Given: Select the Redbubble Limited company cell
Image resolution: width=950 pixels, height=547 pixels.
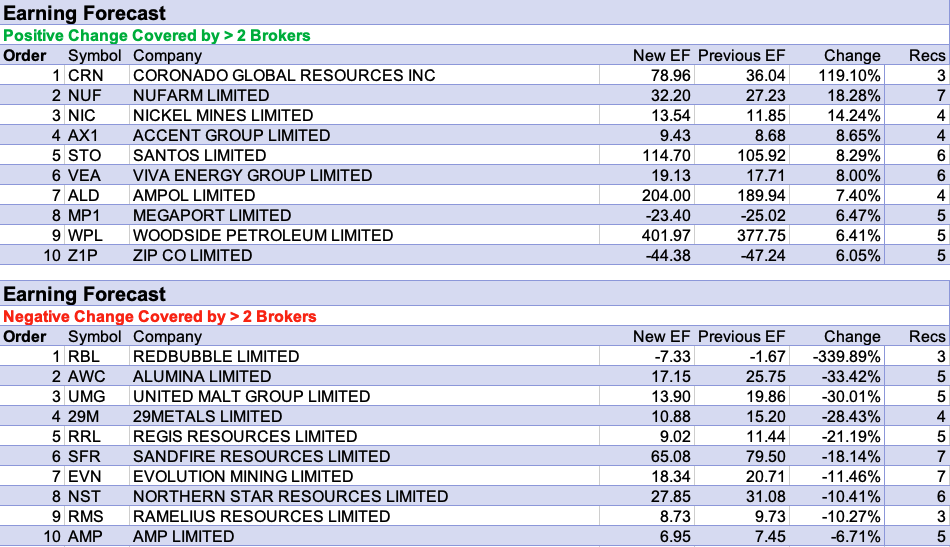Looking at the screenshot, I should click(x=216, y=357).
